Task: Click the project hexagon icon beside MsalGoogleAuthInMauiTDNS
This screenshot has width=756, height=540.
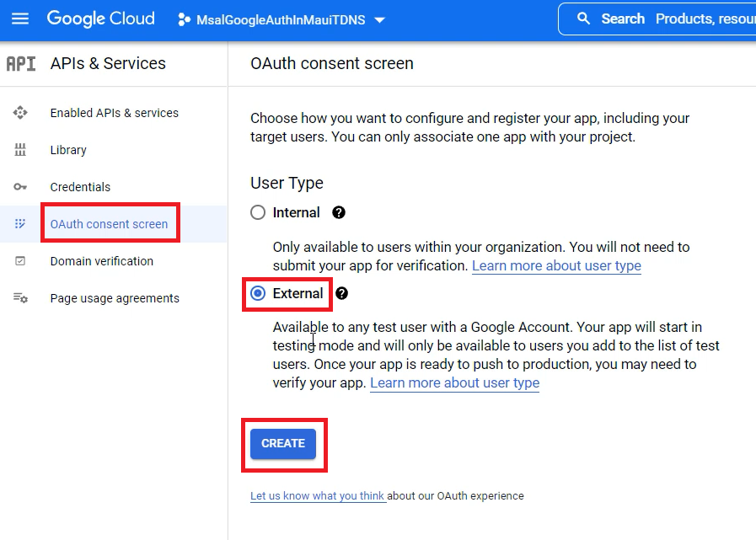Action: tap(184, 19)
